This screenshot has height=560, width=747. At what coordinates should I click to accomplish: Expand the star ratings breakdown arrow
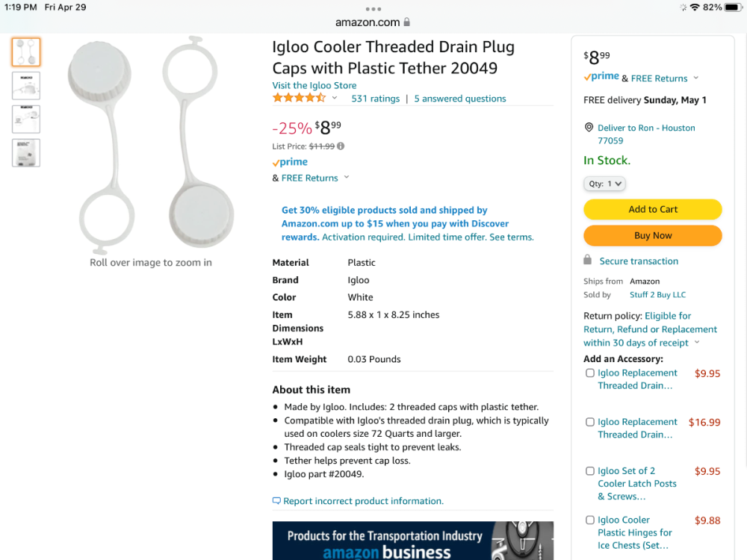click(x=334, y=99)
